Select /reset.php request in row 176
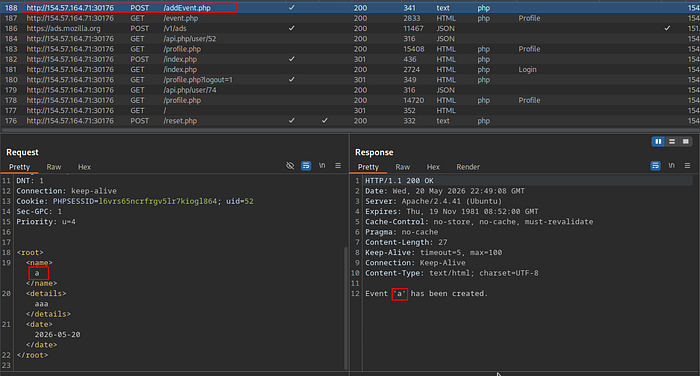This screenshot has height=376, width=700. click(x=350, y=121)
